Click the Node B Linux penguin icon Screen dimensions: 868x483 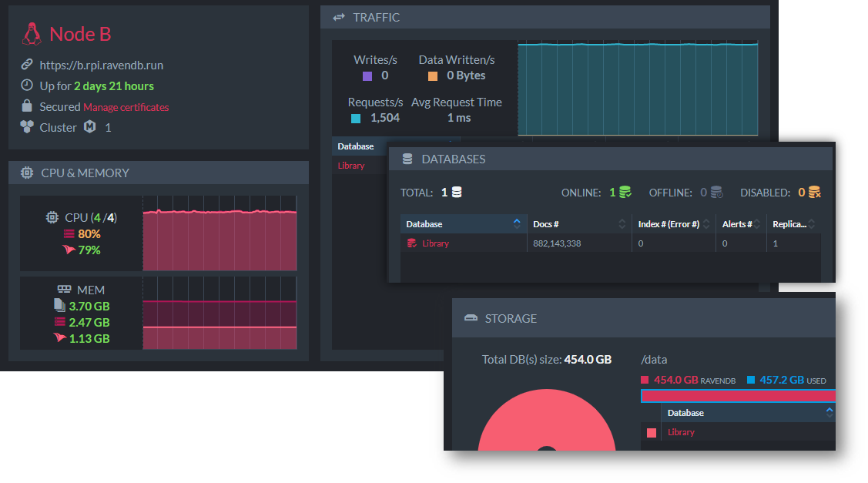pyautogui.click(x=32, y=34)
